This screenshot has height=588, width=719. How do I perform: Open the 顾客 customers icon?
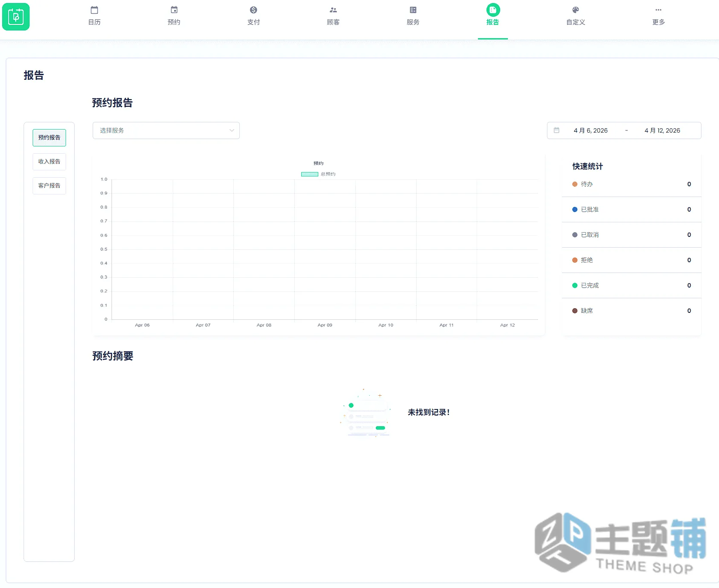[x=333, y=10]
